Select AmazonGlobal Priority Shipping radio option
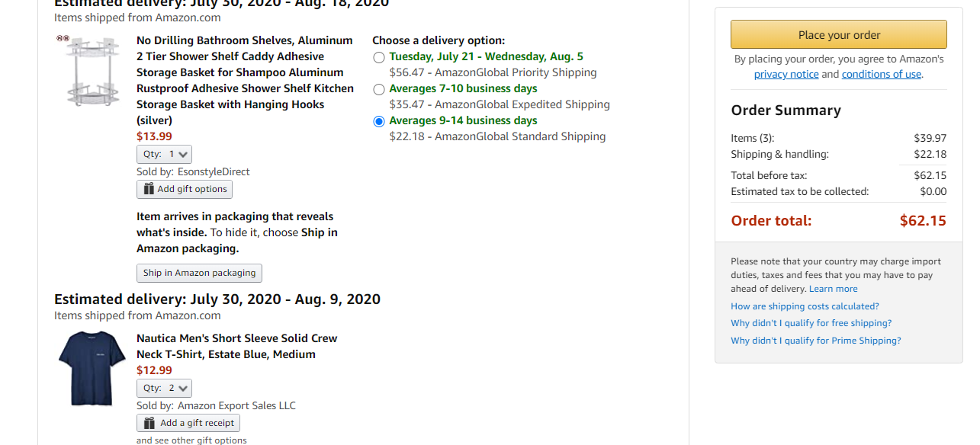 point(379,57)
